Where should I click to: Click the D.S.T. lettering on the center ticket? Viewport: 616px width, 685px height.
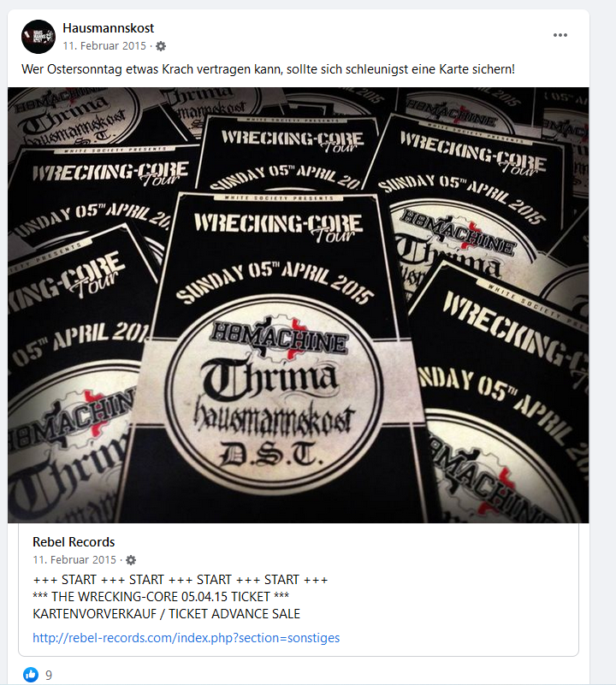(271, 455)
